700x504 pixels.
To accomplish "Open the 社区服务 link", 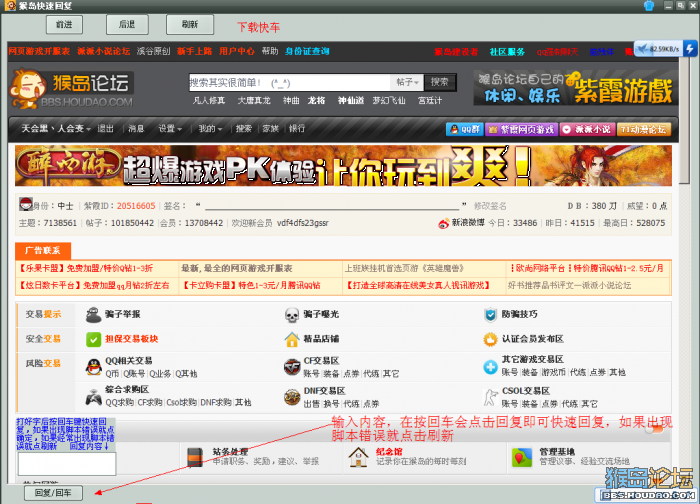I will coord(507,52).
